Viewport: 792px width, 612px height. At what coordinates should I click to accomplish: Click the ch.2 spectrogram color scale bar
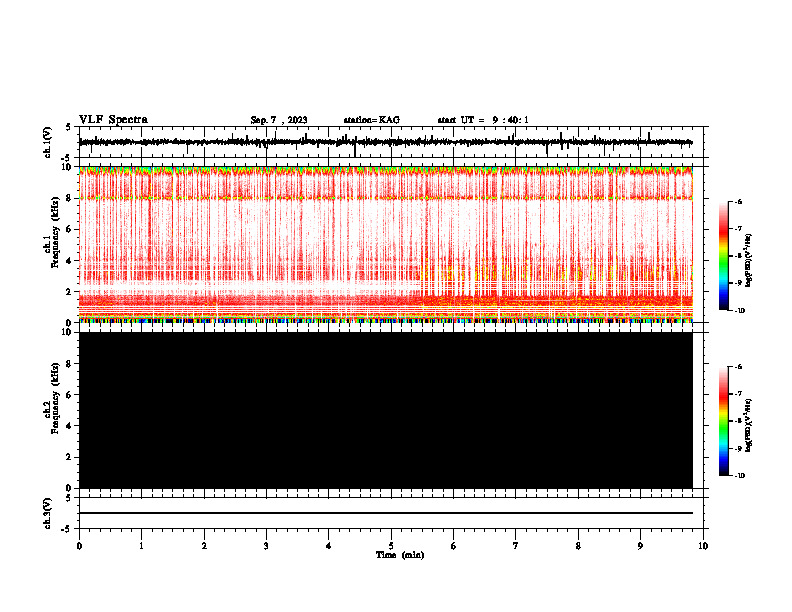coord(724,421)
